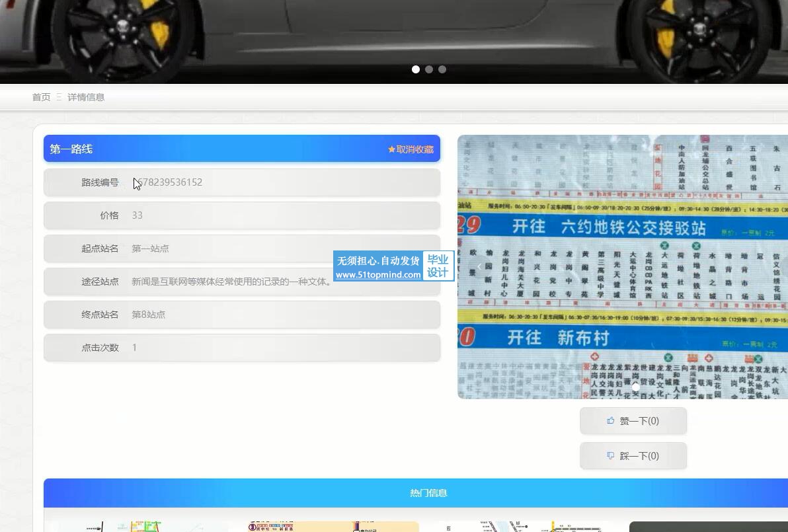Click the 终点站名 field showing 第8站点
This screenshot has width=788, height=532.
pyautogui.click(x=149, y=315)
